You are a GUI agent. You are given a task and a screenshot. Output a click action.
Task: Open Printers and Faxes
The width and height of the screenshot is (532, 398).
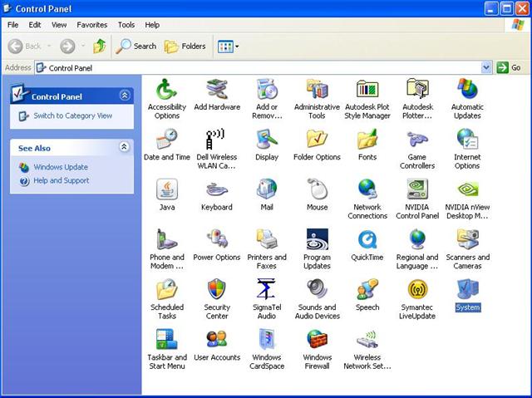click(267, 248)
